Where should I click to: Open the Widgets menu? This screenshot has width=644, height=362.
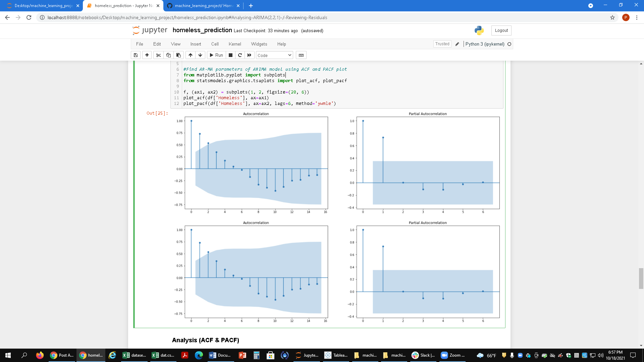coord(259,44)
